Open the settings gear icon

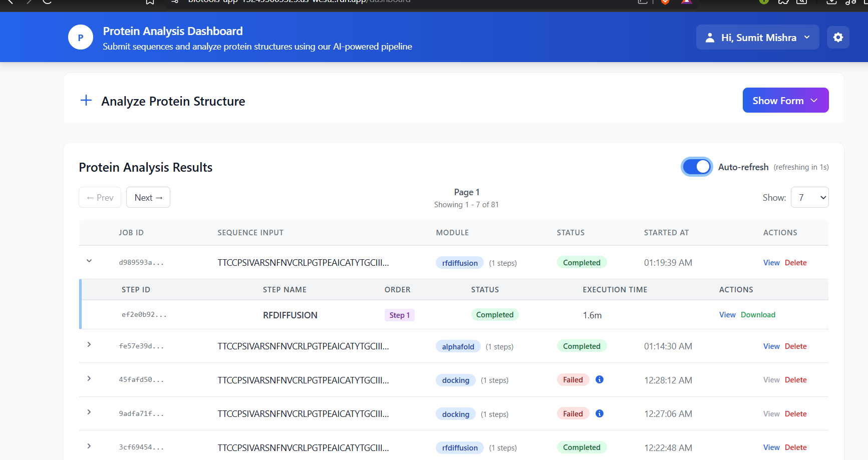[838, 38]
